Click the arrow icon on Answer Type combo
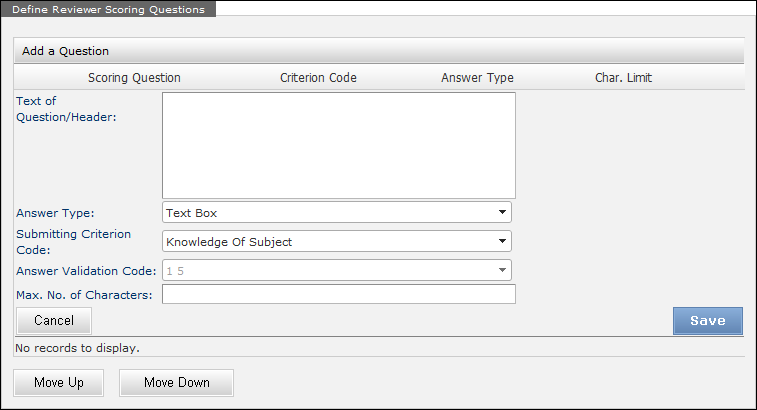Screen dimensions: 757x410 501,212
